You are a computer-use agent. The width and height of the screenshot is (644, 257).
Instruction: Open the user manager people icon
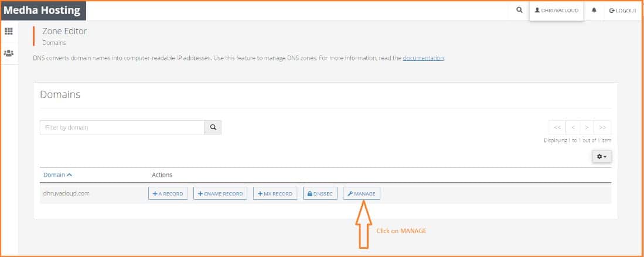(x=9, y=53)
